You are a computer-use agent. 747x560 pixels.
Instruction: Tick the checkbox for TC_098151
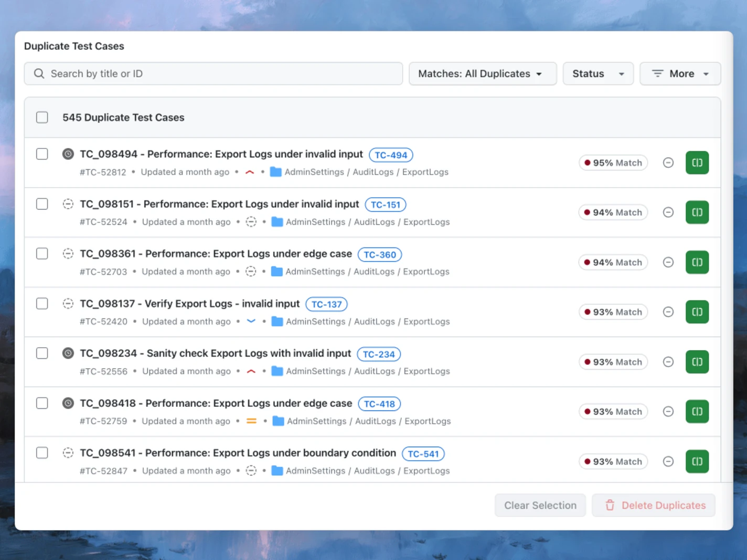click(x=42, y=204)
